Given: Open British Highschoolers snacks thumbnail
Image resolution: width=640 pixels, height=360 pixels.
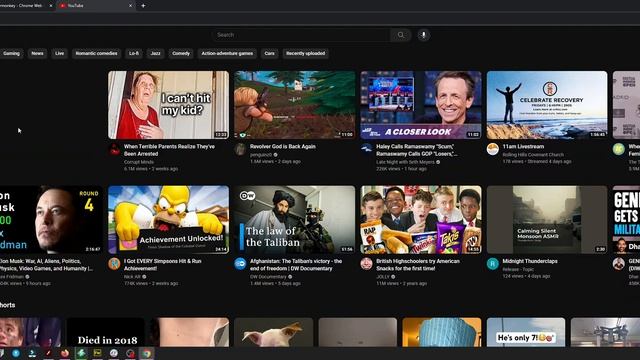Looking at the screenshot, I should pyautogui.click(x=421, y=220).
